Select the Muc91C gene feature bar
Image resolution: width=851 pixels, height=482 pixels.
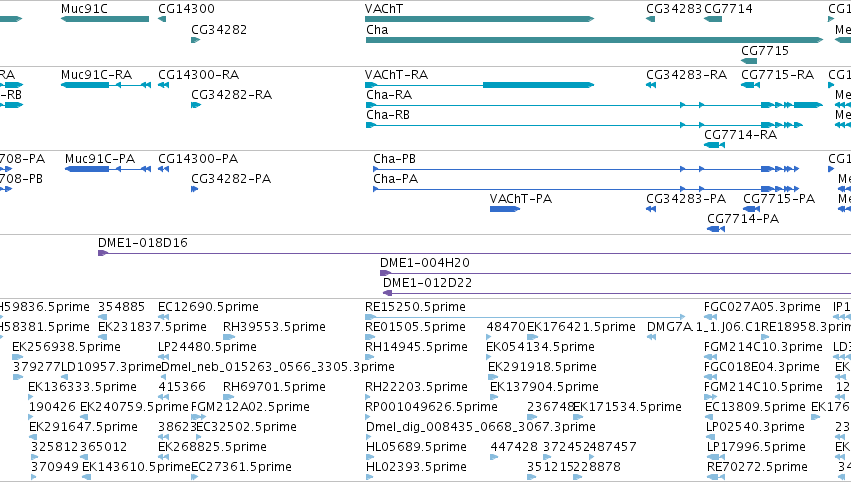point(105,19)
